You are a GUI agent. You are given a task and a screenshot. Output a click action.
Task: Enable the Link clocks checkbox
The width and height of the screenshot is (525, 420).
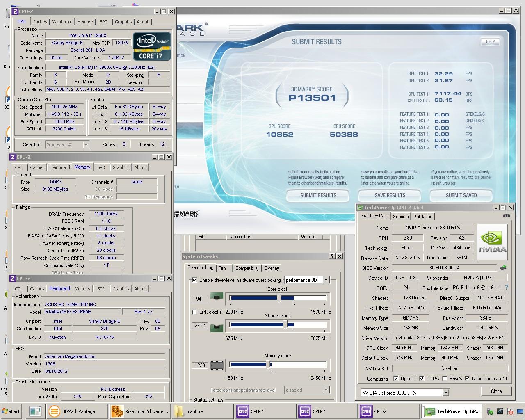194,312
